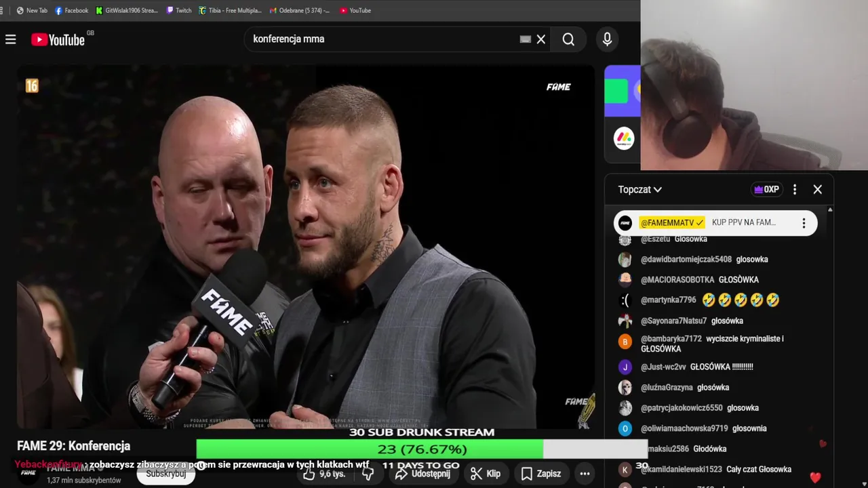Click the red heart reaction in chat
Image resolution: width=868 pixels, height=488 pixels.
[x=815, y=477]
